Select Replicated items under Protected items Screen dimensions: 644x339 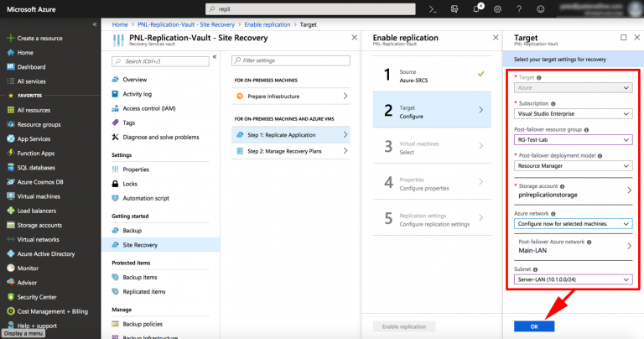point(143,292)
